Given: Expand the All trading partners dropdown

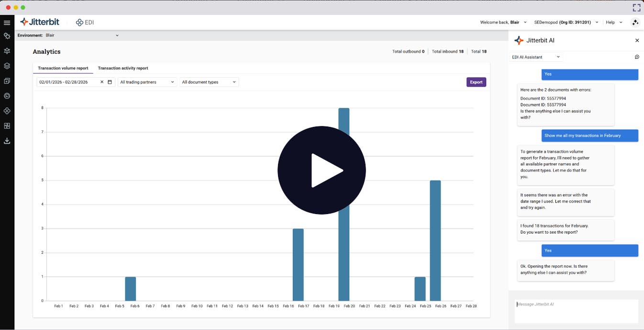Looking at the screenshot, I should [x=147, y=81].
